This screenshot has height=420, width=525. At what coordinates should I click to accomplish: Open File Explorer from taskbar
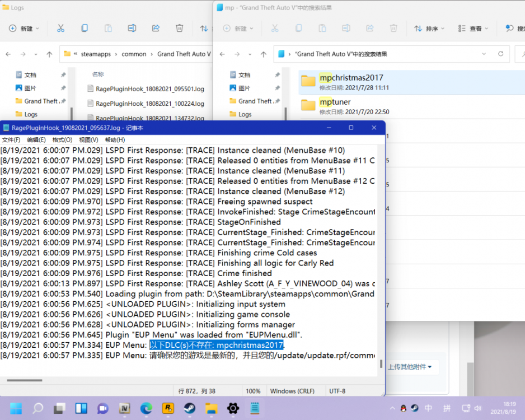pyautogui.click(x=211, y=408)
